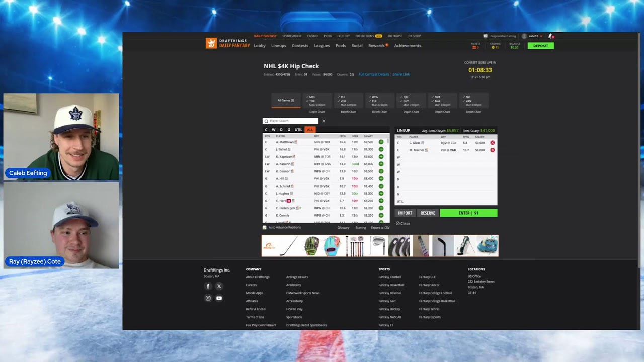Select the ALL positions tab

tap(310, 130)
